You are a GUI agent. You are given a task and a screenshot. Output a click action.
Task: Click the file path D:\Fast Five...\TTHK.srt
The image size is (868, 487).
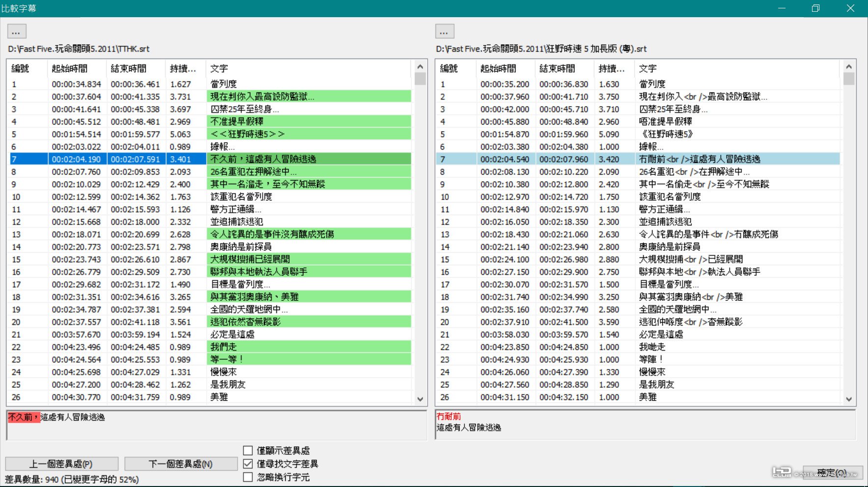click(x=79, y=49)
